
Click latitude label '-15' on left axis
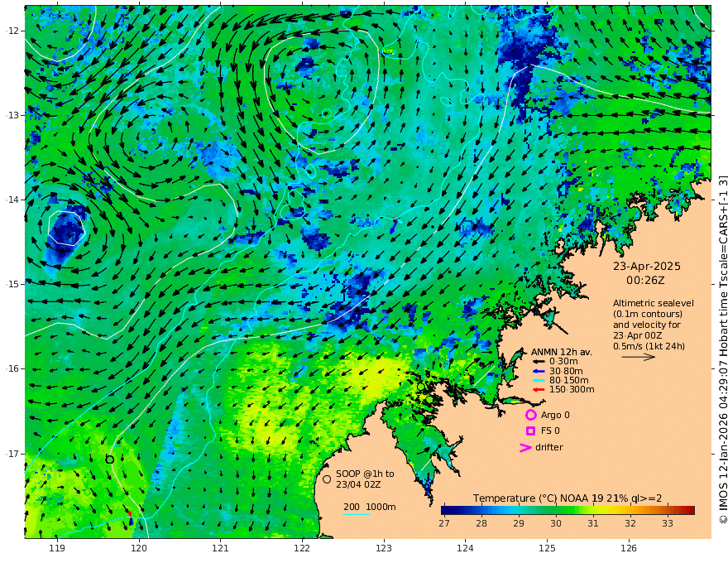pos(12,284)
